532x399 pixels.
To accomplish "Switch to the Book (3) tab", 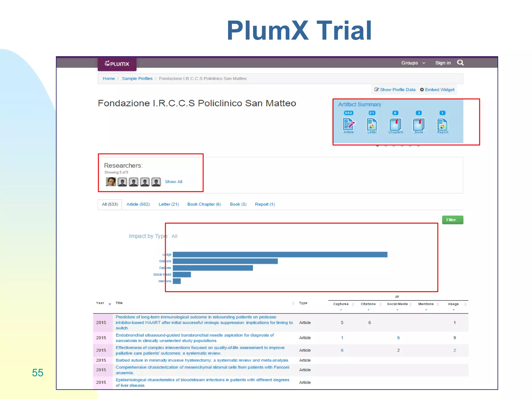I will (238, 204).
